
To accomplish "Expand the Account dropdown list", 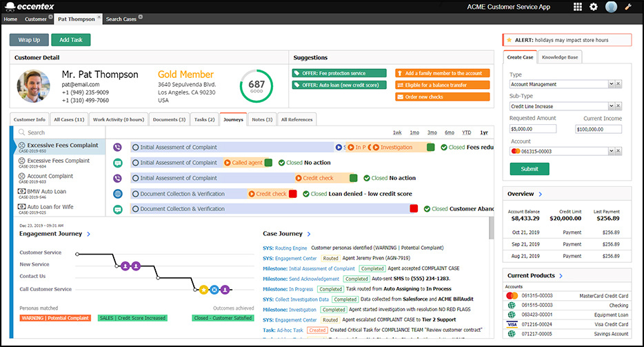I will pyautogui.click(x=611, y=150).
